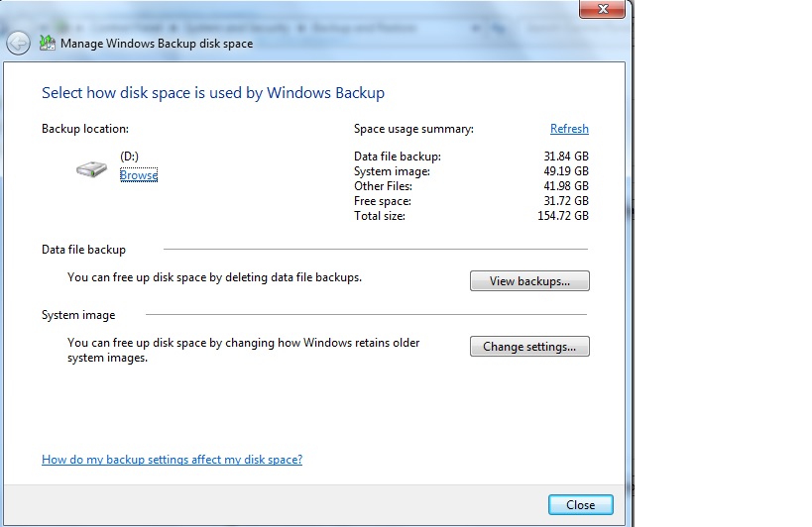Open the backup settings disk space help link
This screenshot has width=812, height=527.
click(172, 460)
